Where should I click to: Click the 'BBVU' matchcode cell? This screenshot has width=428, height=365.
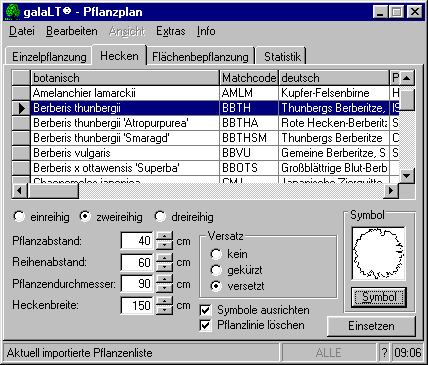[x=249, y=153]
